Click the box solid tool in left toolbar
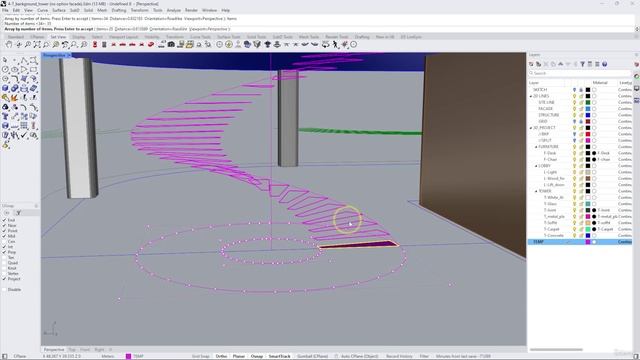Screen dimensions: 640x360 (5, 89)
